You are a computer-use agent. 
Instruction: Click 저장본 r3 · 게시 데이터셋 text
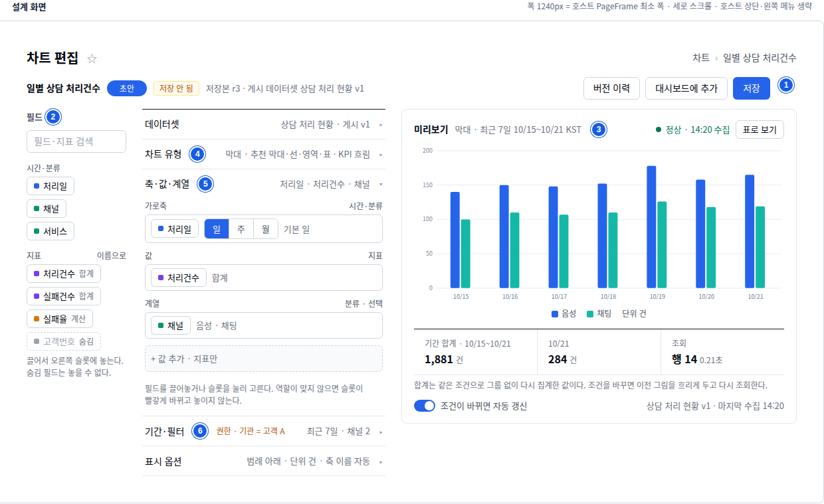click(285, 88)
